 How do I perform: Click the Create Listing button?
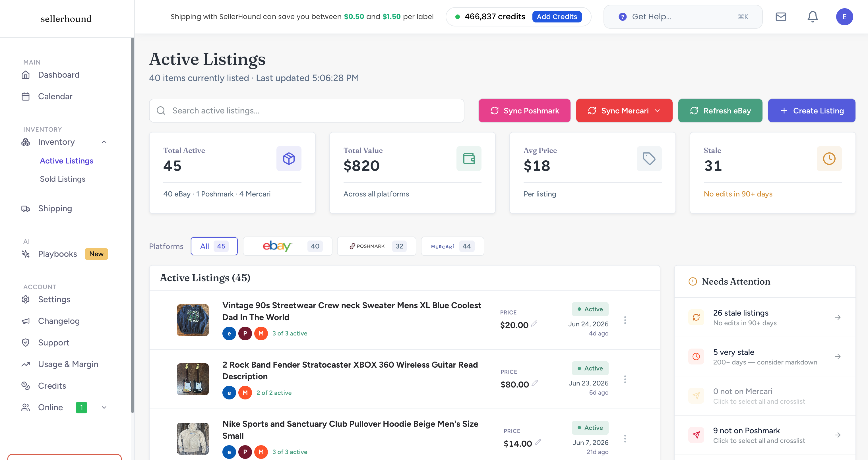811,111
